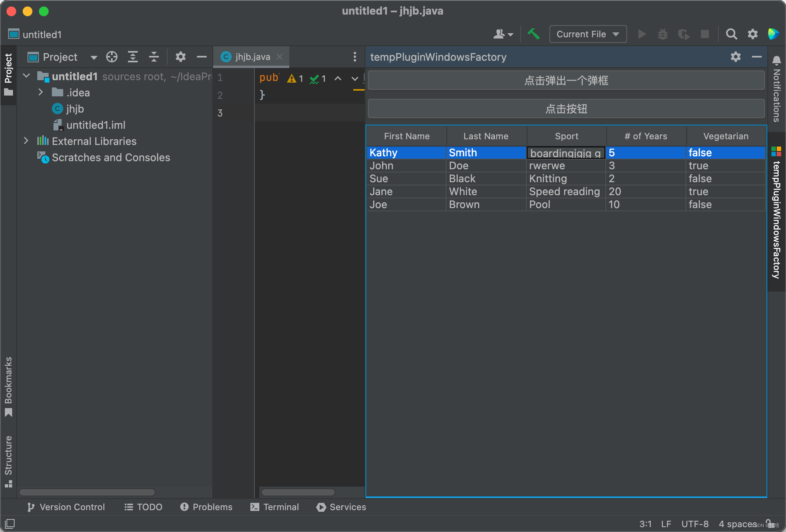Click the Sport edit field in Kathy row
786x532 pixels.
(x=566, y=153)
